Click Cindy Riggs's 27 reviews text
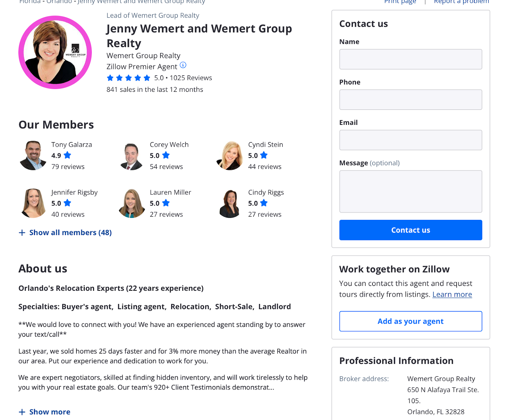The width and height of the screenshot is (508, 420). 265,214
